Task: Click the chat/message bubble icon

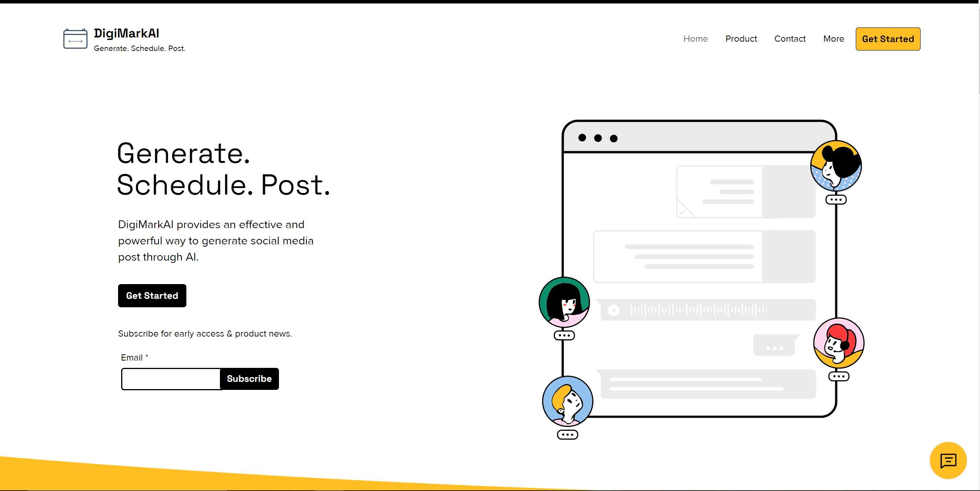Action: [950, 460]
